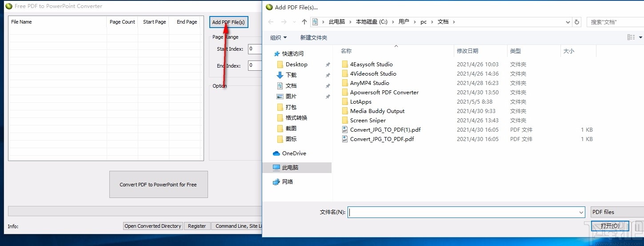This screenshot has height=246, width=644.
Task: Select the LotApps folder icon
Action: (345, 102)
